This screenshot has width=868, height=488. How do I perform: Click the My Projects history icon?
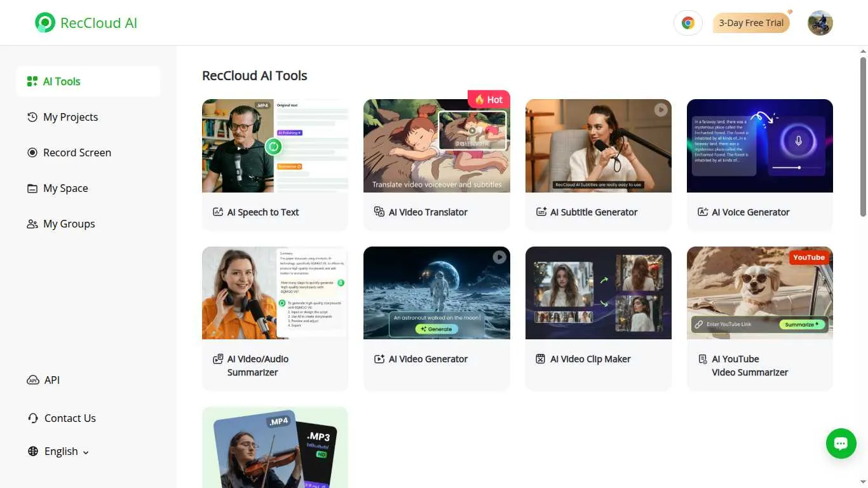point(32,117)
